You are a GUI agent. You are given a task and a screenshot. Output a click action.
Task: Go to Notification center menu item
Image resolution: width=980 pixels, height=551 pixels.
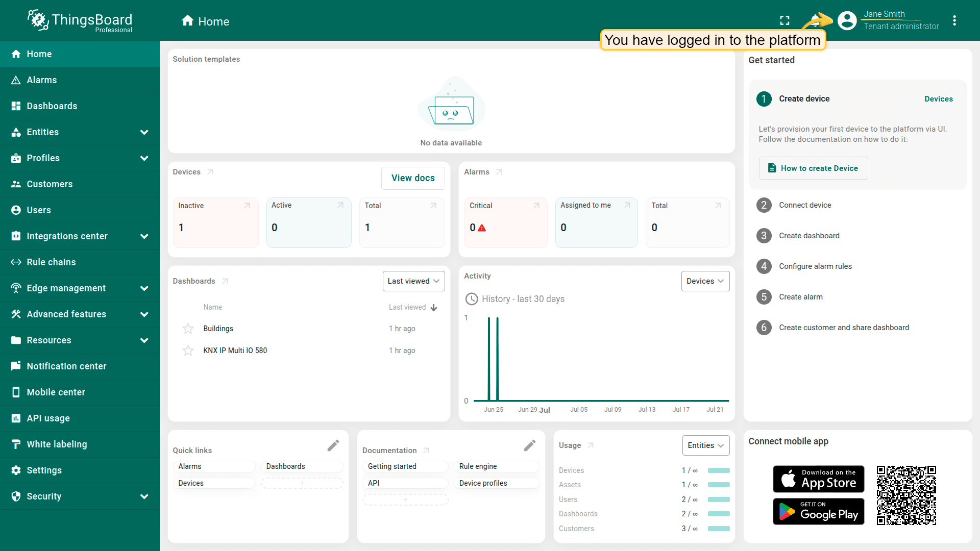66,366
